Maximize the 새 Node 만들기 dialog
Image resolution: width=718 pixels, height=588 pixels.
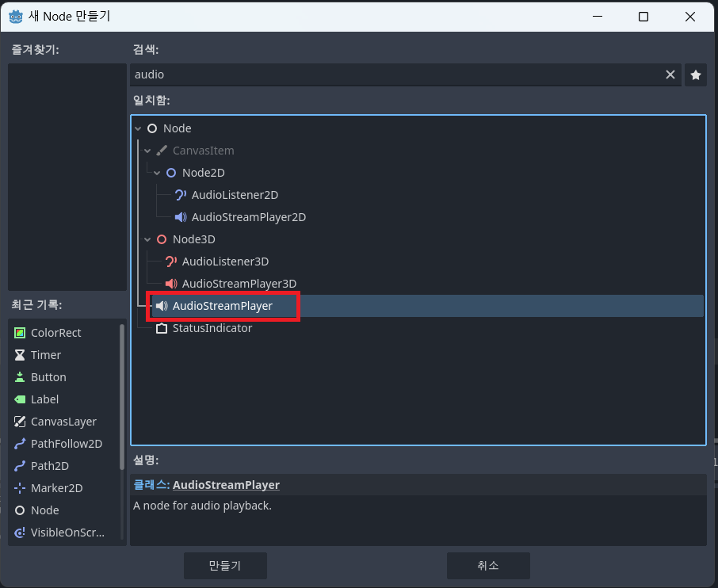pyautogui.click(x=644, y=17)
